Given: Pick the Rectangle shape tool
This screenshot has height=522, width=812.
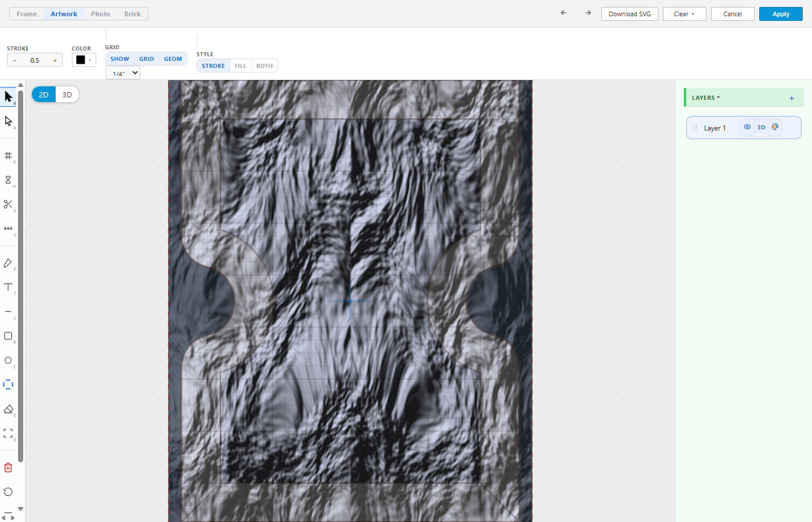Looking at the screenshot, I should pyautogui.click(x=8, y=336).
